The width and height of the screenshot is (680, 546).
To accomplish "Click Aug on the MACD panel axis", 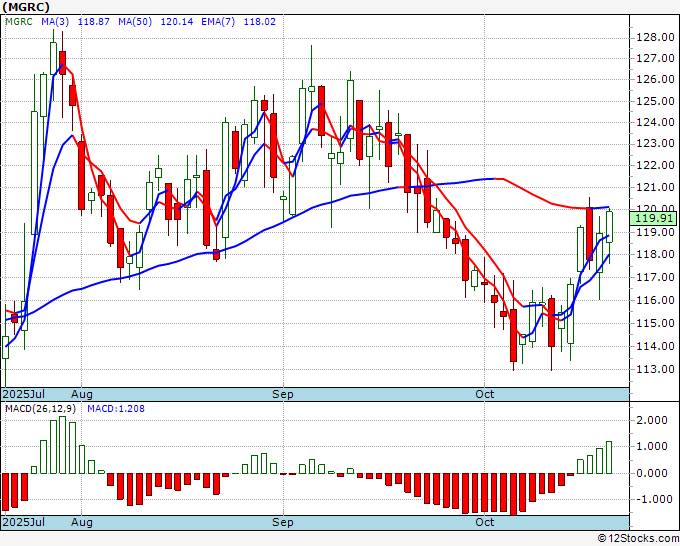I will coord(82,522).
